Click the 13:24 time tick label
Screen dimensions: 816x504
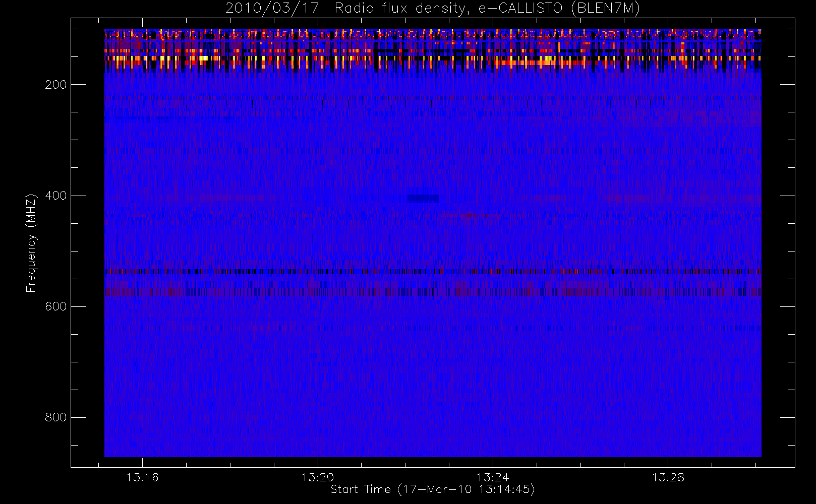tap(493, 477)
